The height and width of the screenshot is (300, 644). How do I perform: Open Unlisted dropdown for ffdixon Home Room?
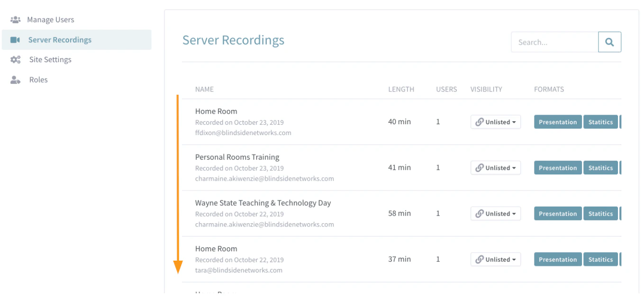[495, 122]
